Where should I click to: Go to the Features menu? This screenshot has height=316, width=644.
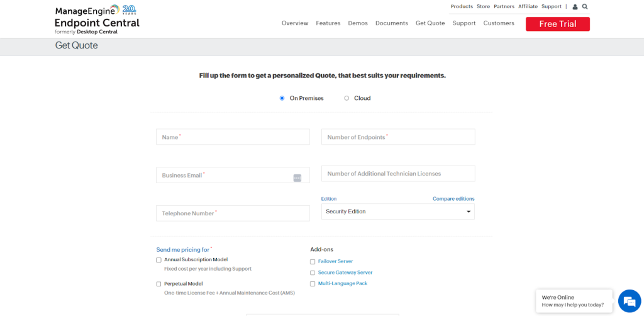(x=328, y=23)
